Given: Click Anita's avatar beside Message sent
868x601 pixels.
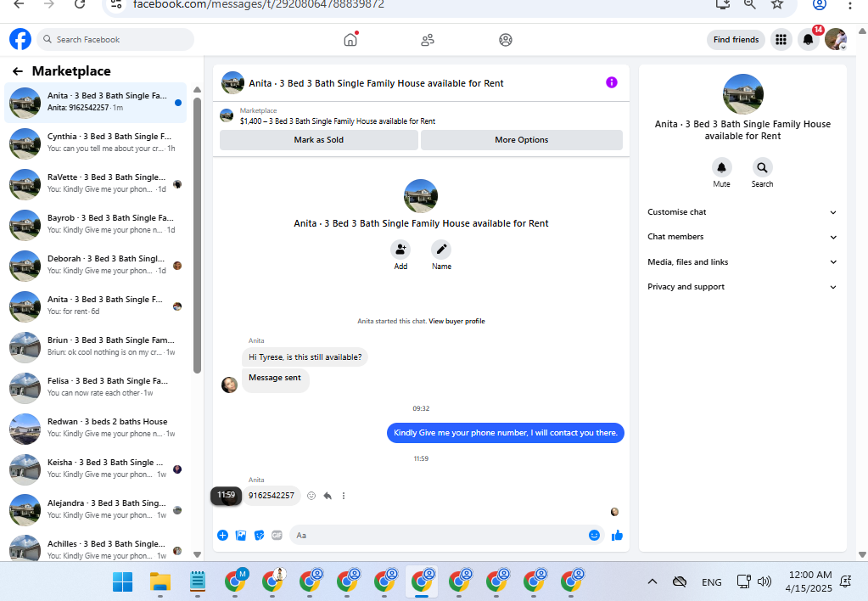Looking at the screenshot, I should [x=229, y=385].
